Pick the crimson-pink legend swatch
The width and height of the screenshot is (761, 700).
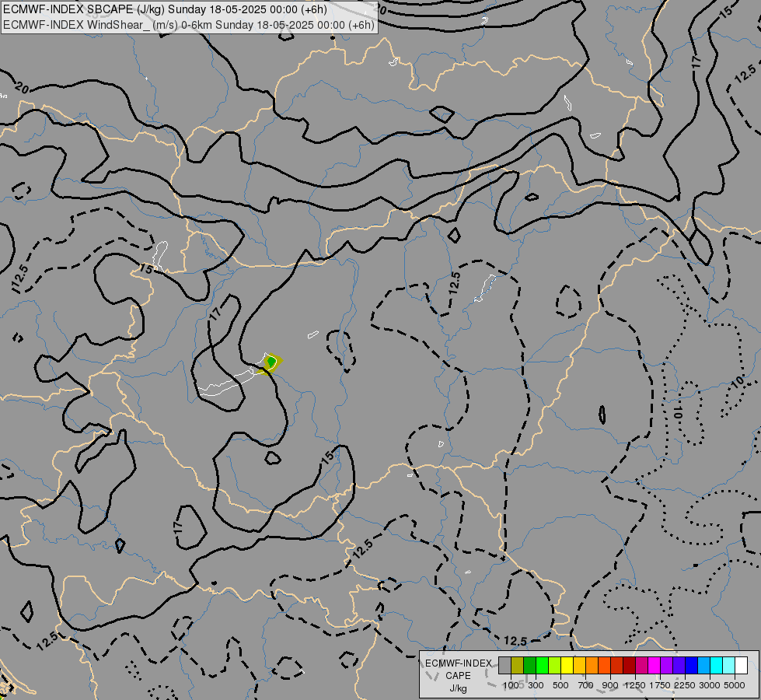641,665
